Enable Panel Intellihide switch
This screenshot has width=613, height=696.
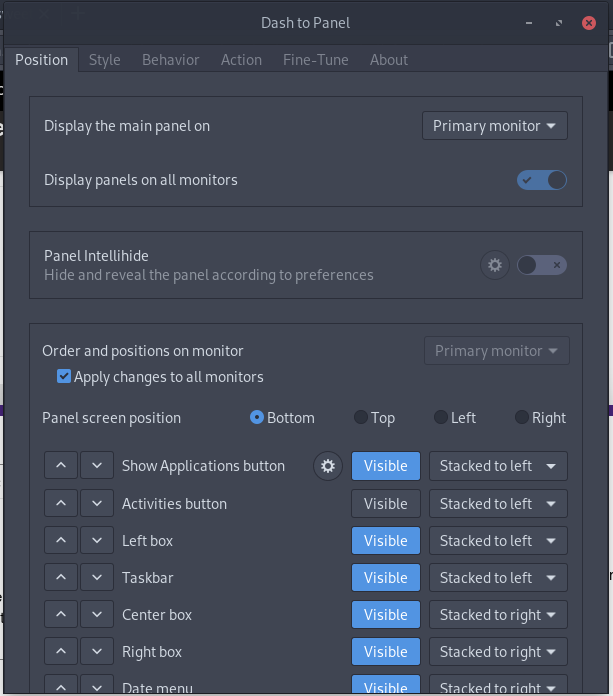click(x=542, y=265)
